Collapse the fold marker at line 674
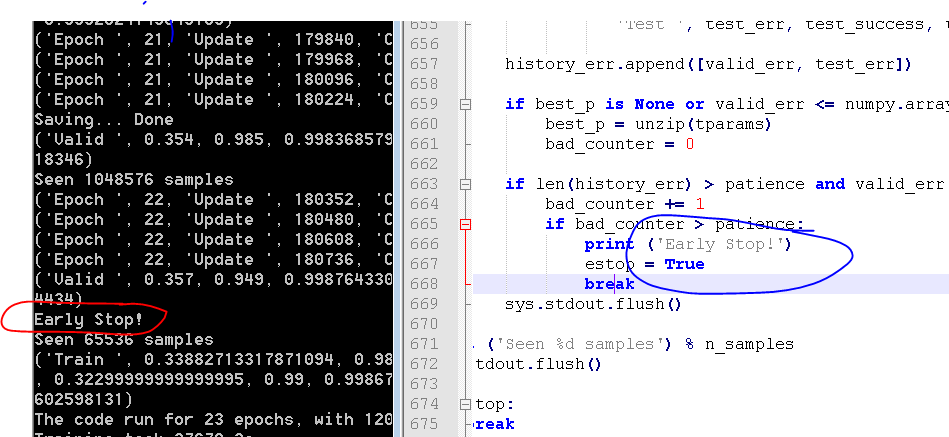 tap(465, 404)
